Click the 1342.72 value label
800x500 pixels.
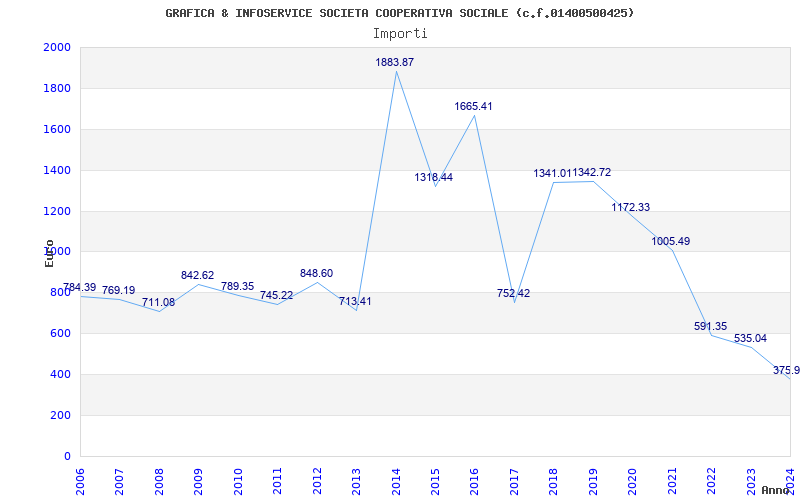tap(592, 172)
